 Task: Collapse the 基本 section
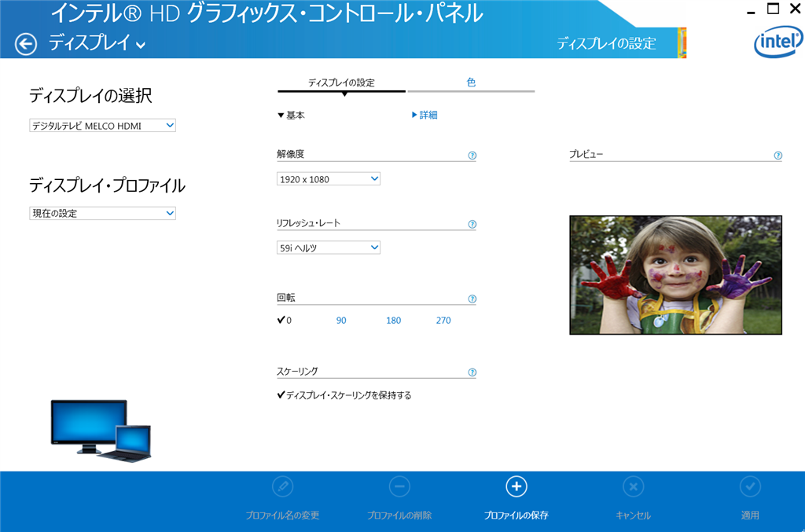coord(291,116)
